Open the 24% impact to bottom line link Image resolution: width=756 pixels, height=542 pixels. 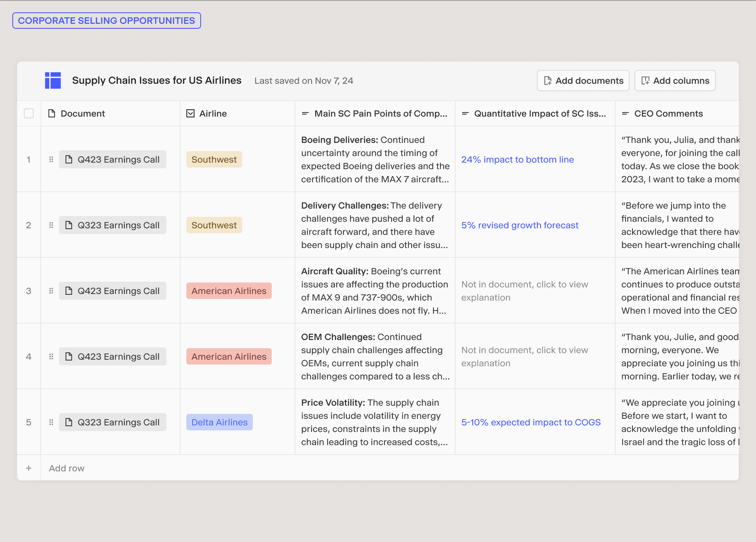(517, 159)
